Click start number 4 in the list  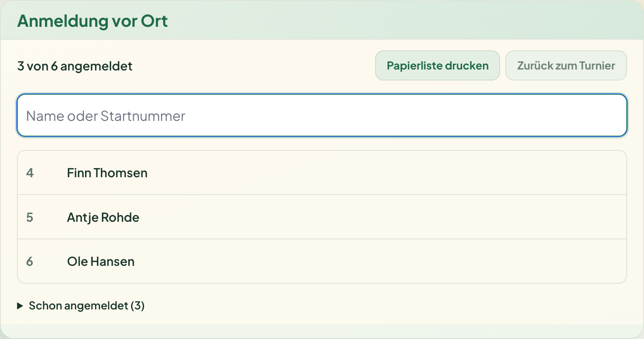click(30, 173)
